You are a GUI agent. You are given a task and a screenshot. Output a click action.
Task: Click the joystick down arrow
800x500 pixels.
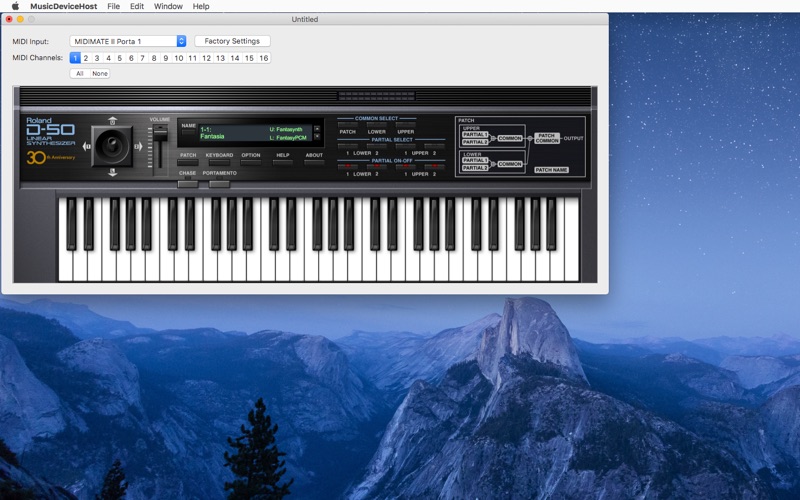(x=112, y=173)
